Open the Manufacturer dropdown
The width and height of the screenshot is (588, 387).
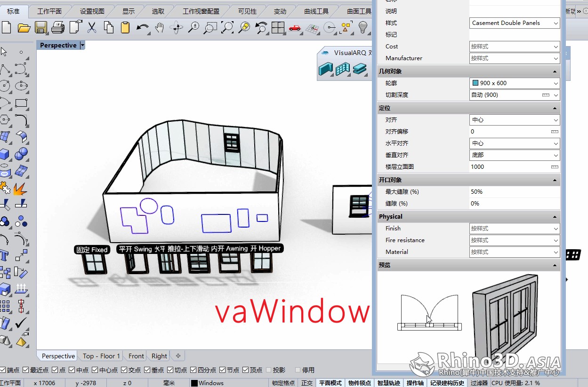(x=515, y=58)
